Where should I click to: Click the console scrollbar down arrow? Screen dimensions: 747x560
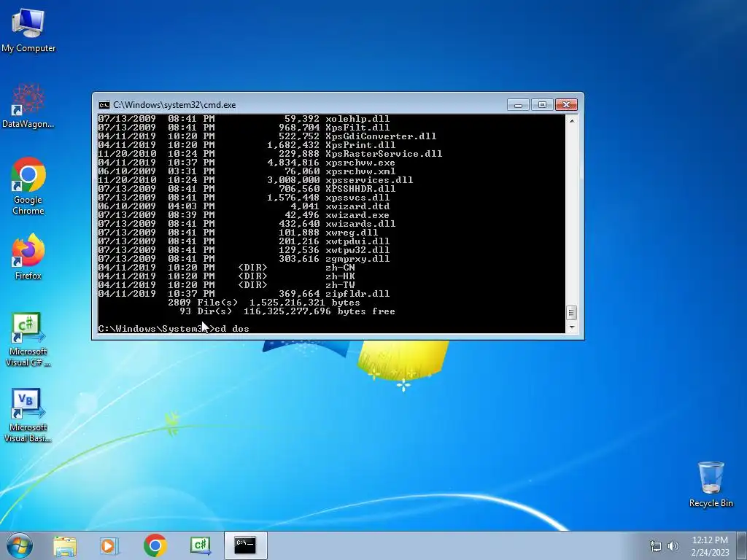coord(572,327)
